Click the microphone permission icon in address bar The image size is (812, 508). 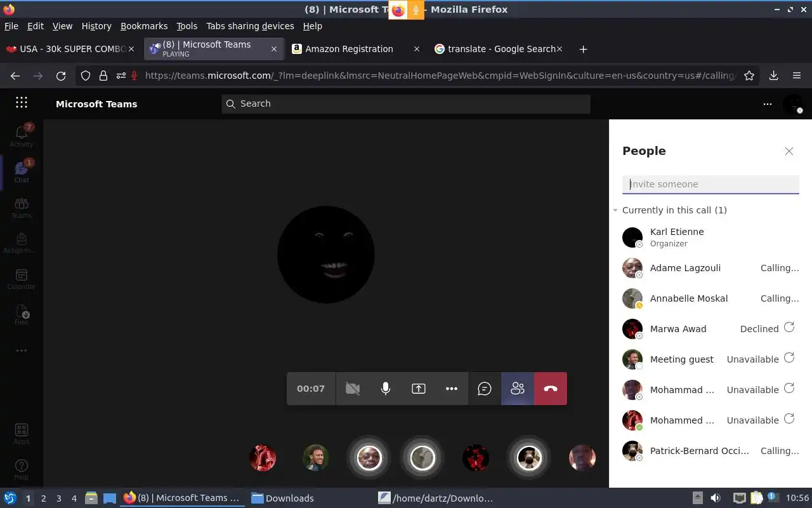coord(134,76)
